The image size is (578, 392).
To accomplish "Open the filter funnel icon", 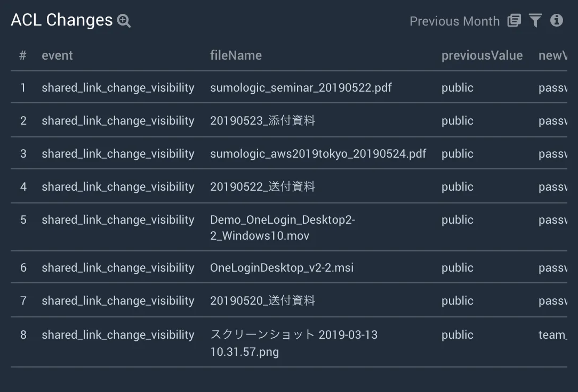I will (x=535, y=21).
